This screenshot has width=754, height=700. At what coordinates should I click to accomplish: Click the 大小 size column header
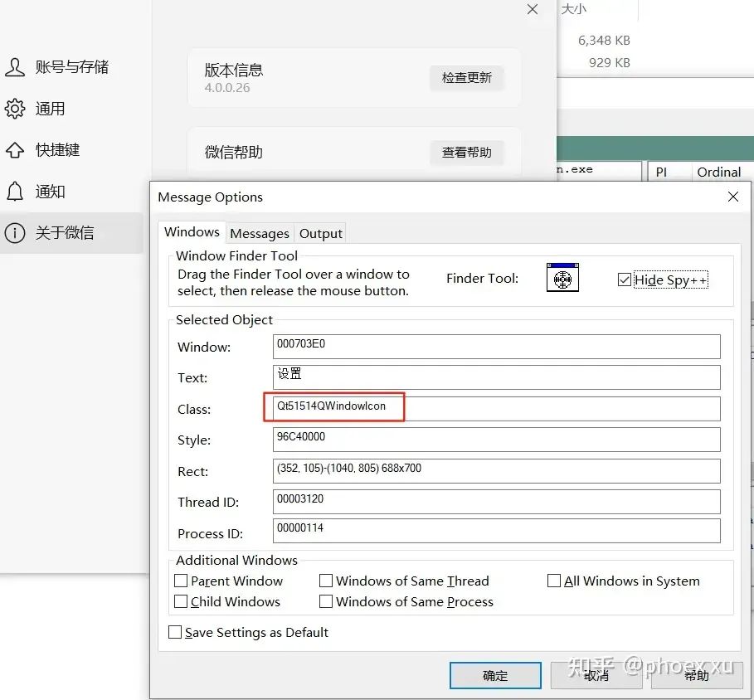574,9
